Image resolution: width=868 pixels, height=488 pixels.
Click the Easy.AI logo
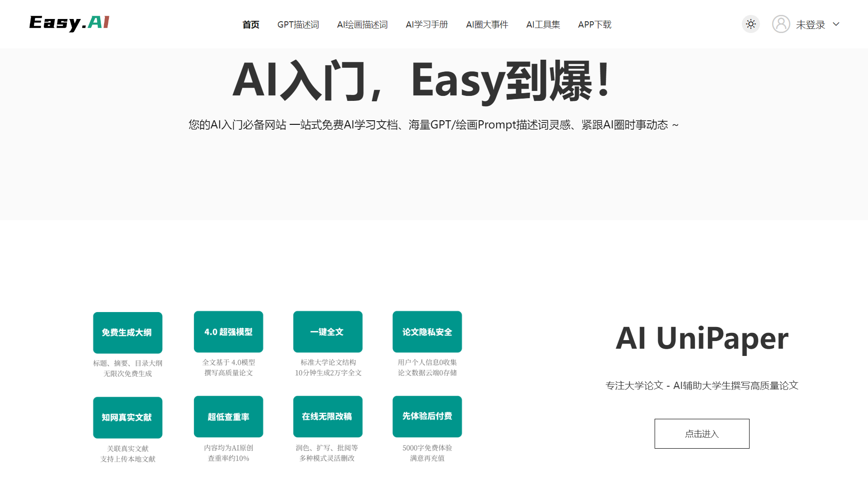click(68, 23)
